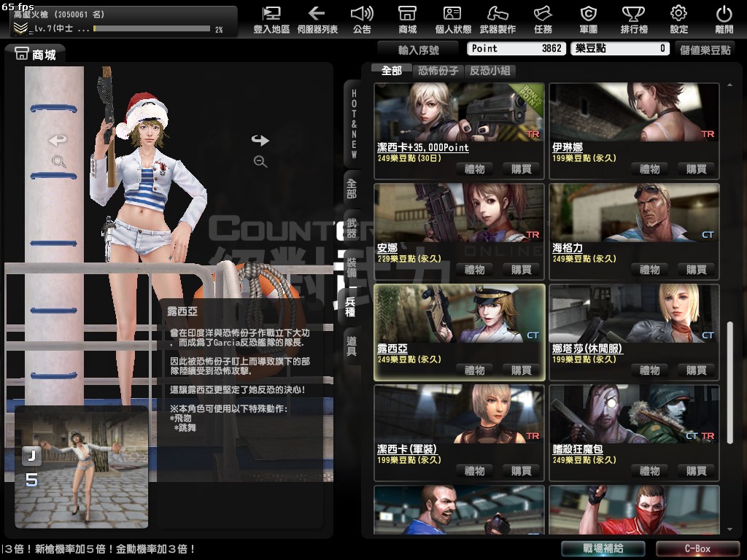
Task: Buy 伊琳娜 with the 購買 button
Action: click(x=697, y=169)
